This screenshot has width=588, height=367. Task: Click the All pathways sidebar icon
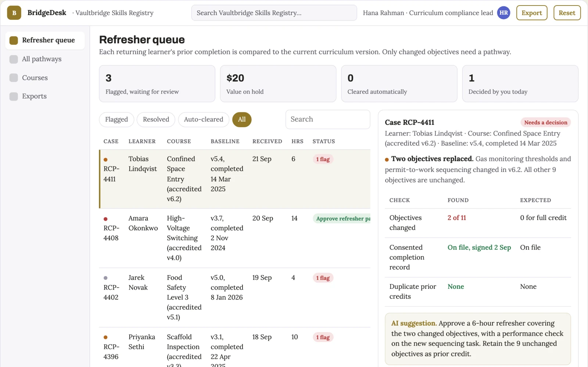14,59
